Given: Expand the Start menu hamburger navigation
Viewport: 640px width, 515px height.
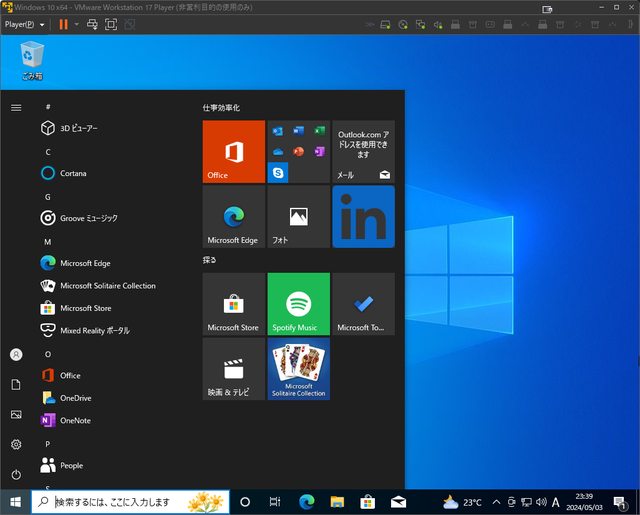Looking at the screenshot, I should click(16, 107).
